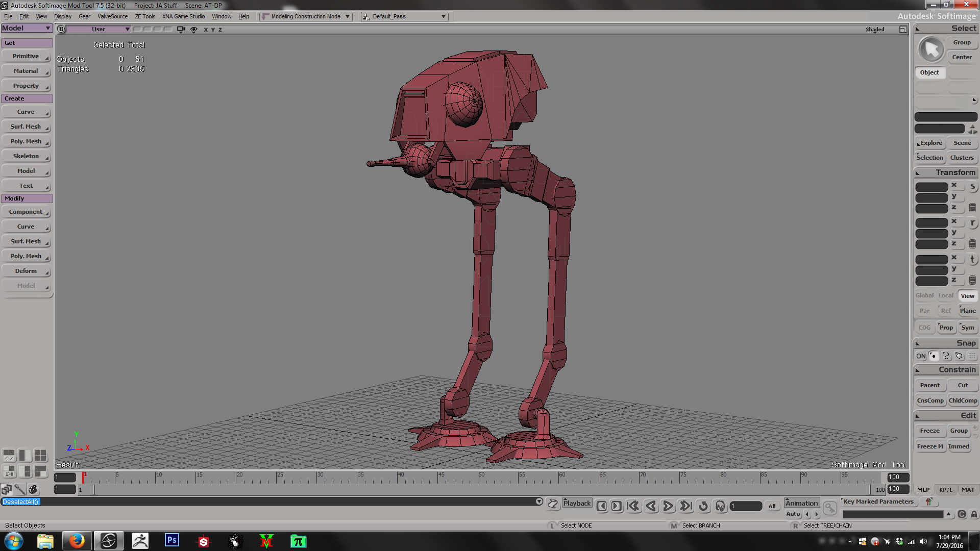Enable View transform mode
The width and height of the screenshot is (980, 551).
[x=967, y=296]
